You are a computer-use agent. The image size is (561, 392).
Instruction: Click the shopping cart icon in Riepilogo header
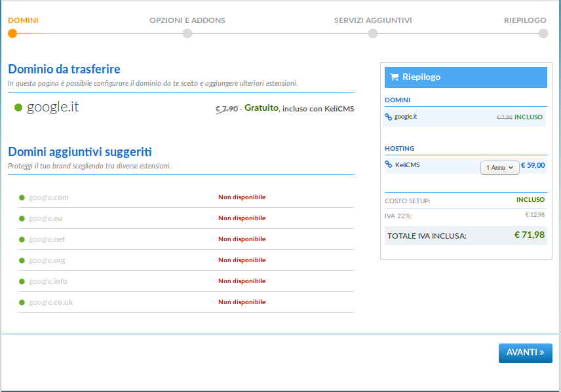tap(395, 77)
